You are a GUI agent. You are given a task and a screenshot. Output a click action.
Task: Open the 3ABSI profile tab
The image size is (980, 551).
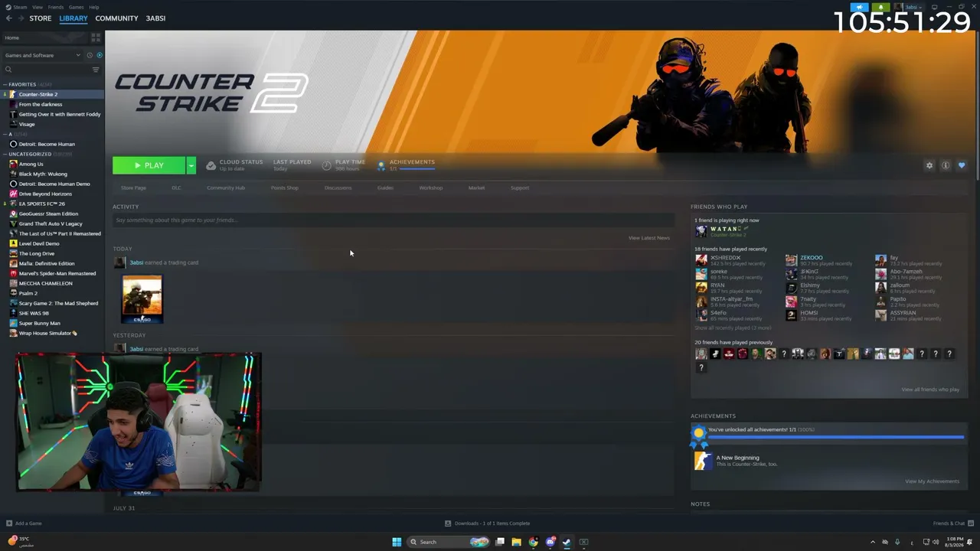[155, 18]
